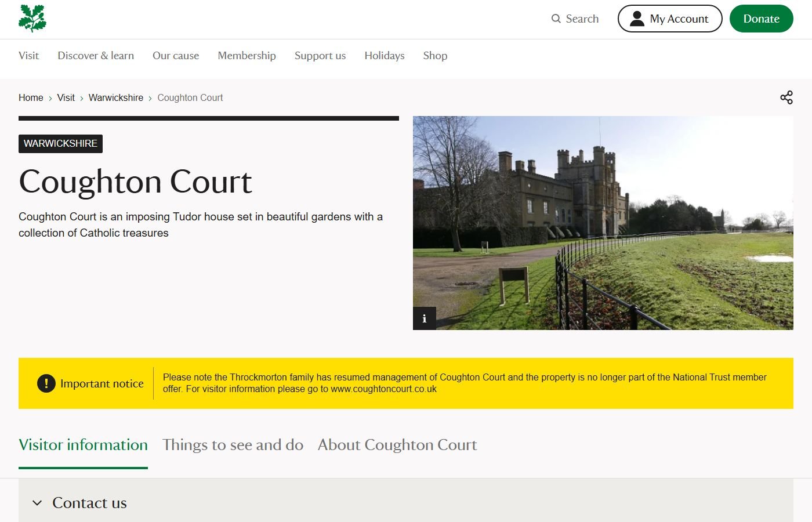Viewport: 812px width, 522px height.
Task: Click the Coughton Court house photo
Action: pyautogui.click(x=603, y=223)
